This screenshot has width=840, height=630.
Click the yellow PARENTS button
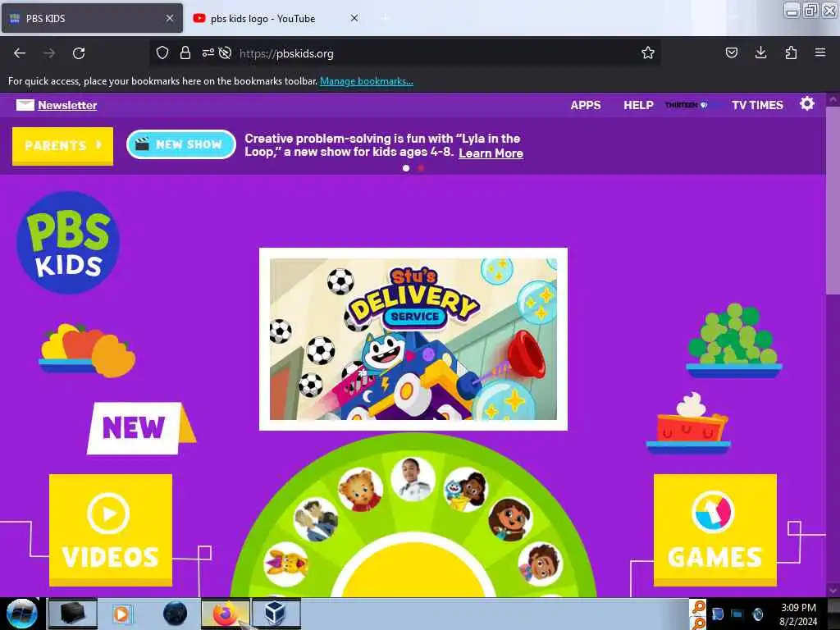tap(62, 146)
